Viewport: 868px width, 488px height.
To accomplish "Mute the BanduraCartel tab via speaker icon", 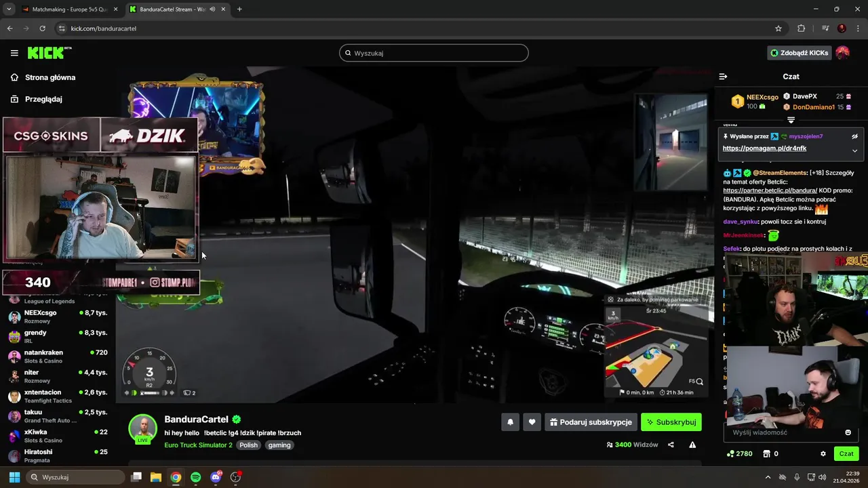I will (x=213, y=9).
